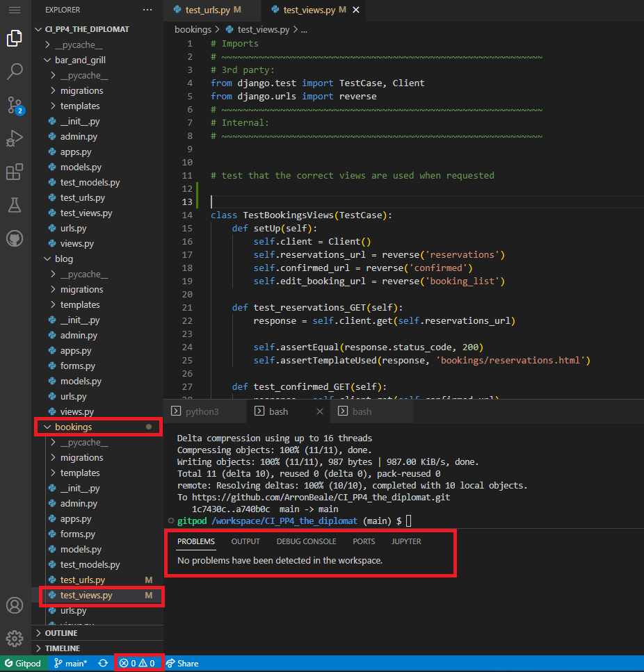Viewport: 644px width, 672px height.
Task: Click line number 14 in gutter
Action: (x=187, y=215)
